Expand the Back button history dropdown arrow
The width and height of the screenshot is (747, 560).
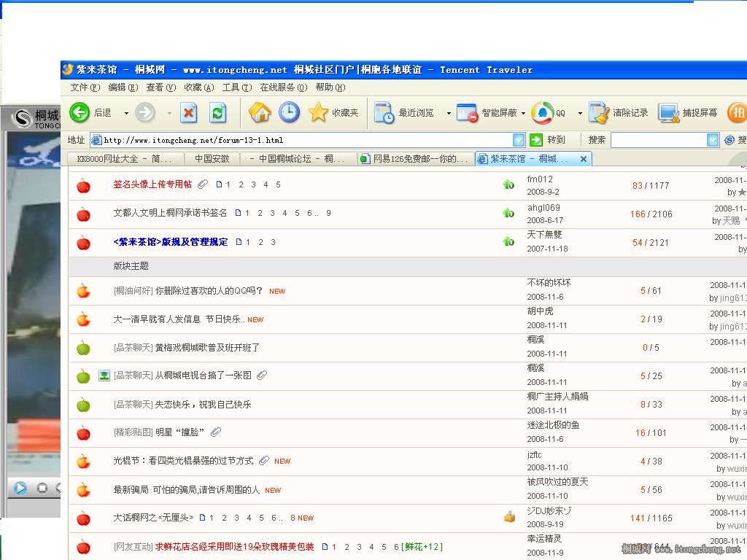pyautogui.click(x=126, y=113)
